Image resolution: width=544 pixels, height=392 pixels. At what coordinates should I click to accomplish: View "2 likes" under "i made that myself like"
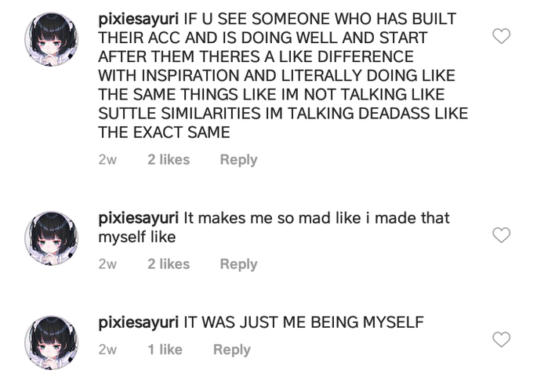click(x=169, y=264)
